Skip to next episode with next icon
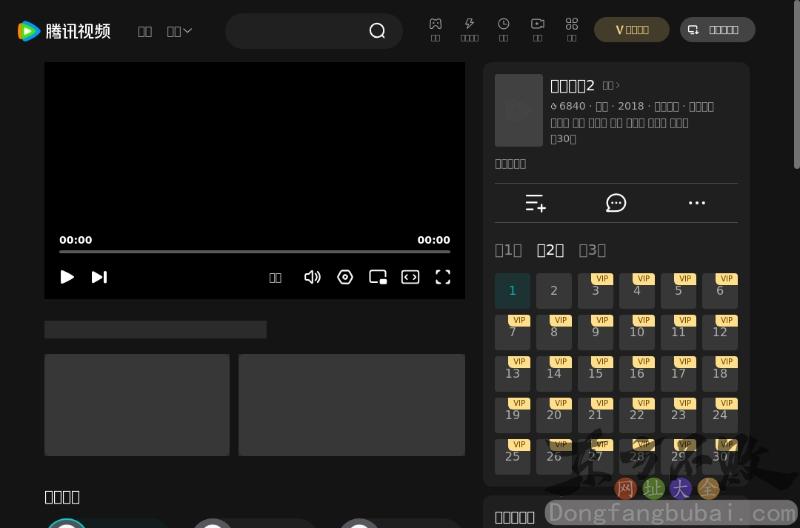The image size is (800, 528). pyautogui.click(x=99, y=277)
